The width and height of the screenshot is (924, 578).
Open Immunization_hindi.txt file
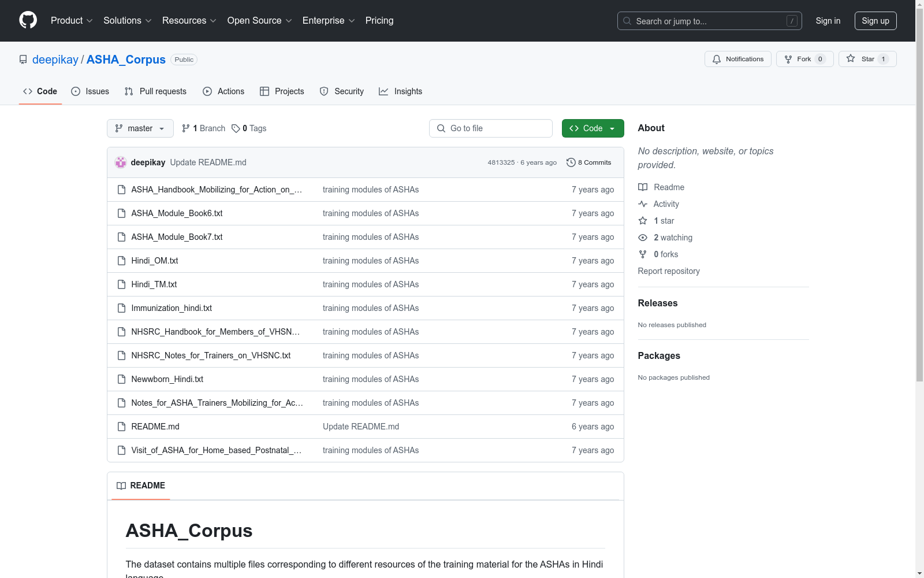pyautogui.click(x=172, y=308)
